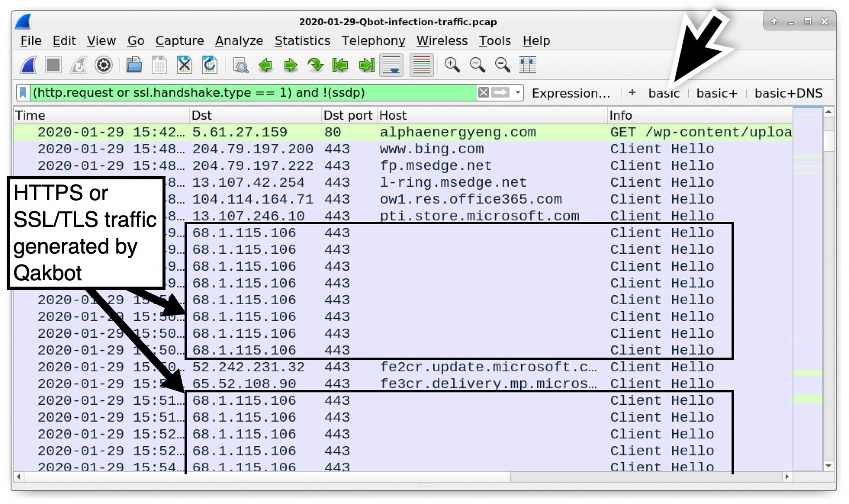Viewport: 849px width, 504px height.
Task: Open display filter bookmark menu
Action: pos(23,92)
